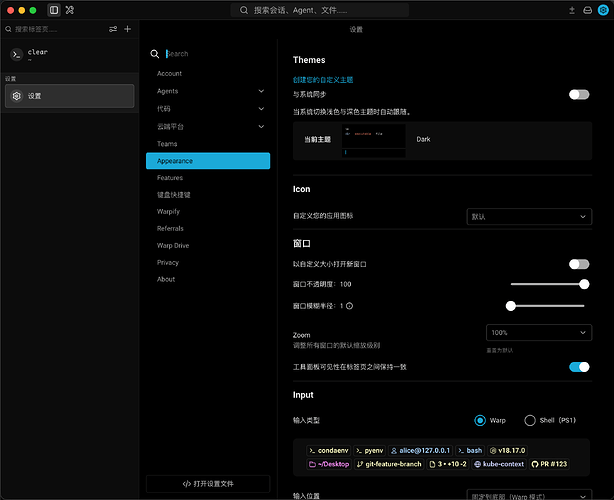Expand the 云端平台 settings section

(261, 127)
